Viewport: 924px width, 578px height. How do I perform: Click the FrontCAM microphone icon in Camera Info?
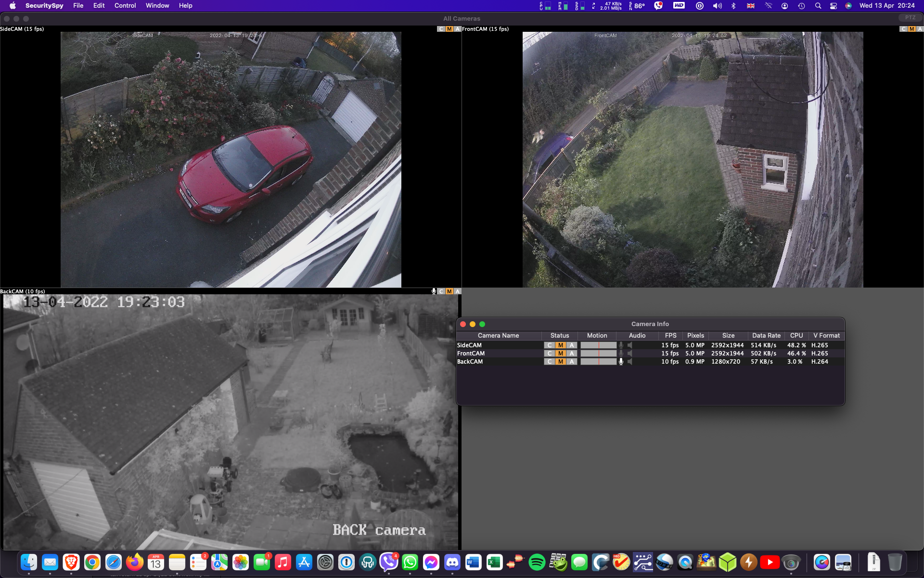[621, 354]
